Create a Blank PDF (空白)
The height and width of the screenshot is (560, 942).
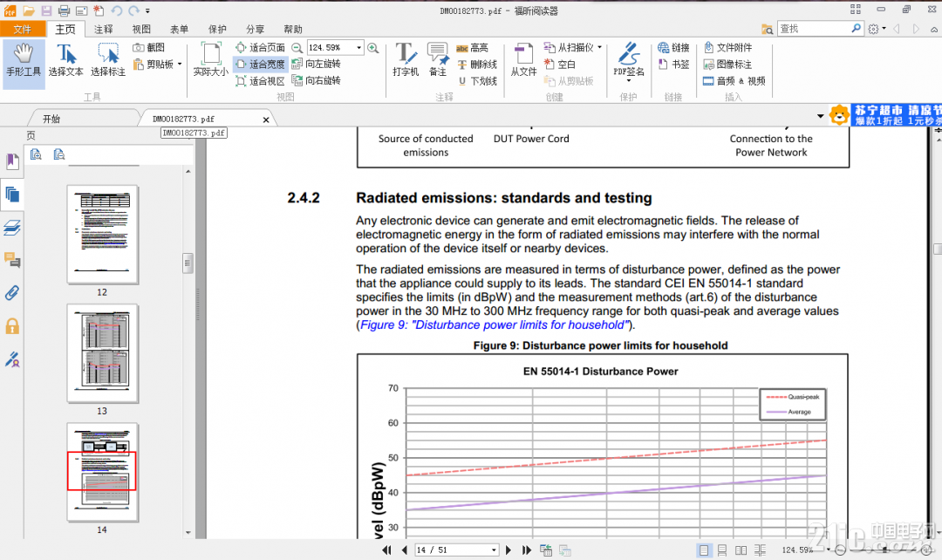(559, 65)
